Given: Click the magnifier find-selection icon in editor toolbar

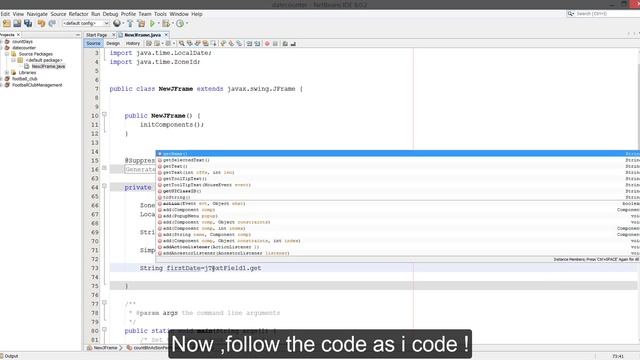Looking at the screenshot, I should [182, 43].
